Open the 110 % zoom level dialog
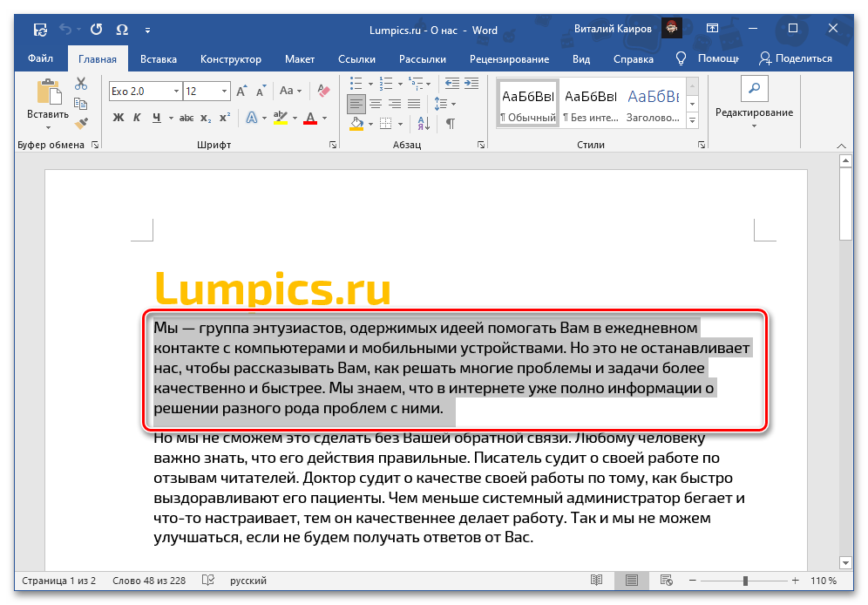This screenshot has width=868, height=605. pos(824,581)
